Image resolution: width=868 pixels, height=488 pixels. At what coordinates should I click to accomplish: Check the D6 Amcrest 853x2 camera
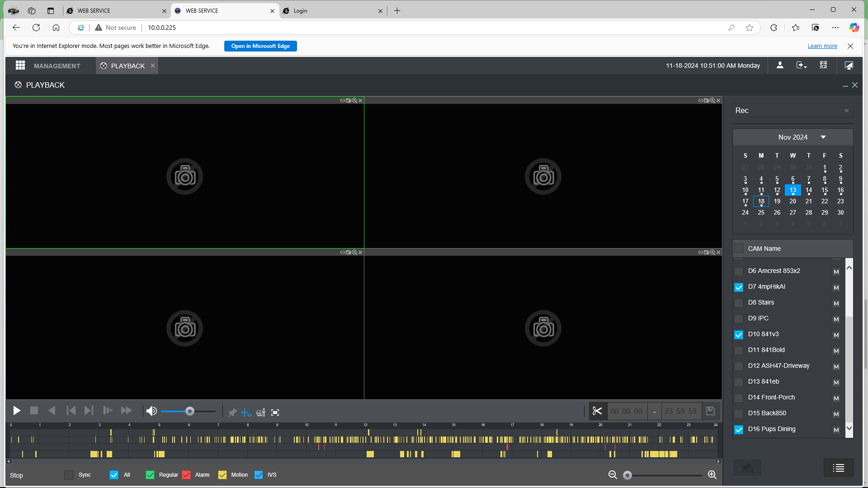[x=739, y=272]
